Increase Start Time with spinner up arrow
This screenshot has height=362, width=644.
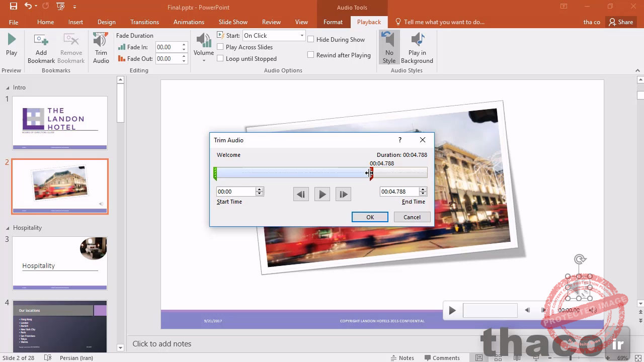[x=260, y=190]
